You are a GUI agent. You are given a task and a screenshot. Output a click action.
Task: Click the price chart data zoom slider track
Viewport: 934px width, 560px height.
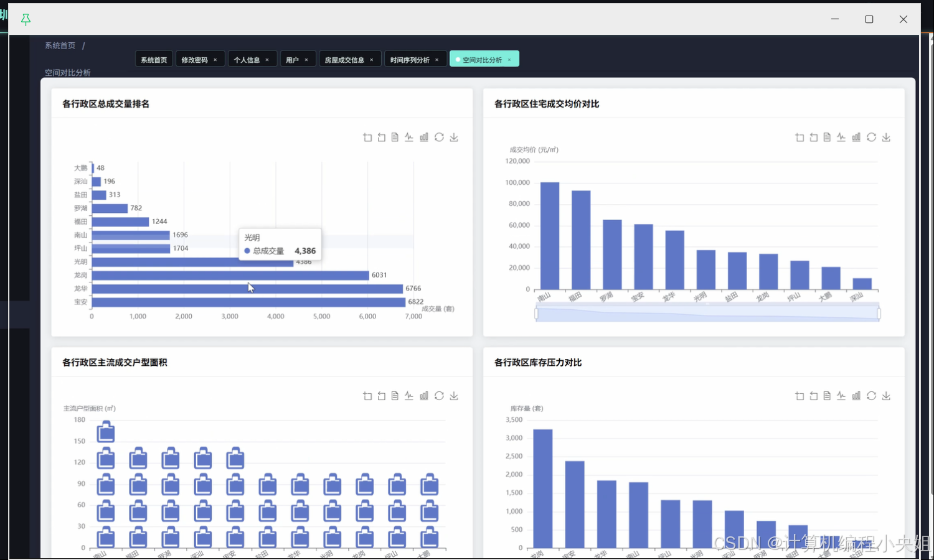coord(707,314)
